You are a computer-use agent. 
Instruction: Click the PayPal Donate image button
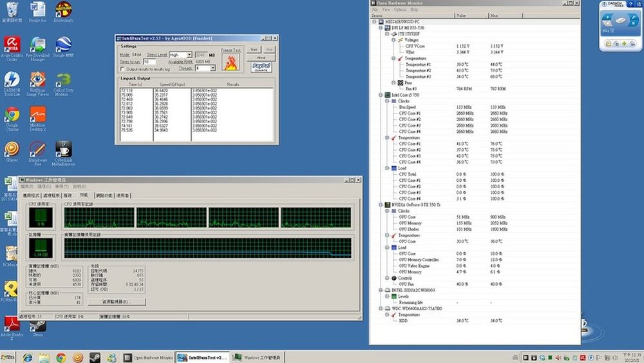tap(261, 67)
